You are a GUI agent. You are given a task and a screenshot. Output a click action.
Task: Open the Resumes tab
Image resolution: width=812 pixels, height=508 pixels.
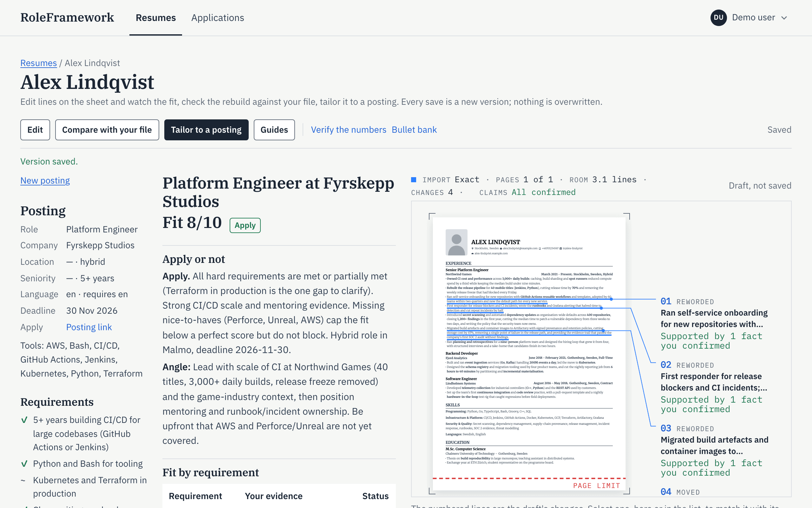click(156, 17)
